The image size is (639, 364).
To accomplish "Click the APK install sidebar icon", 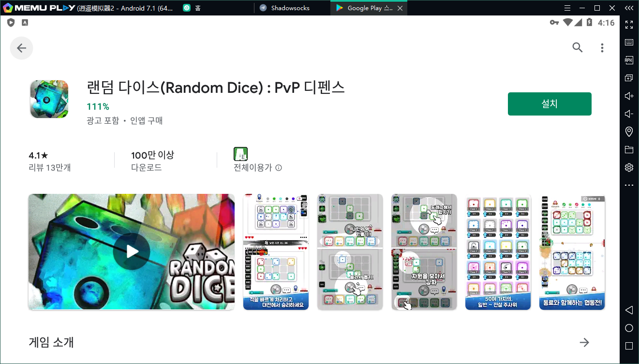I will click(629, 60).
